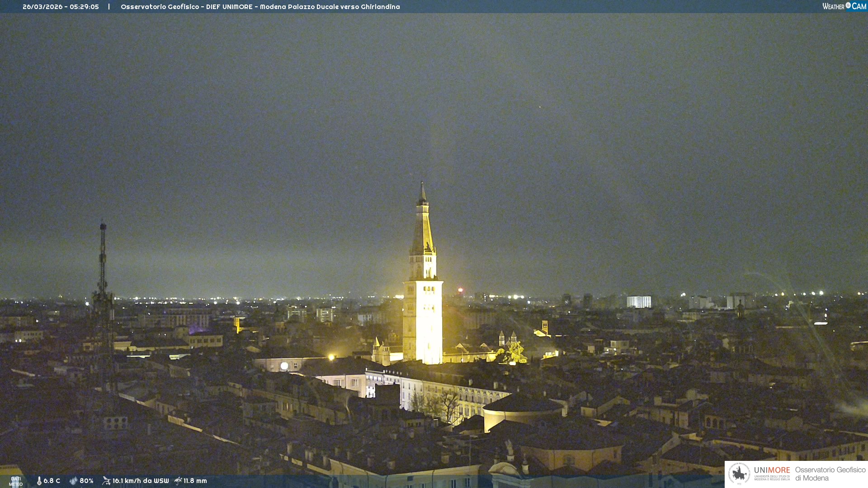Viewport: 868px width, 488px height.
Task: Click the 16.1 km/h da WSW wind reading
Action: pyautogui.click(x=141, y=481)
